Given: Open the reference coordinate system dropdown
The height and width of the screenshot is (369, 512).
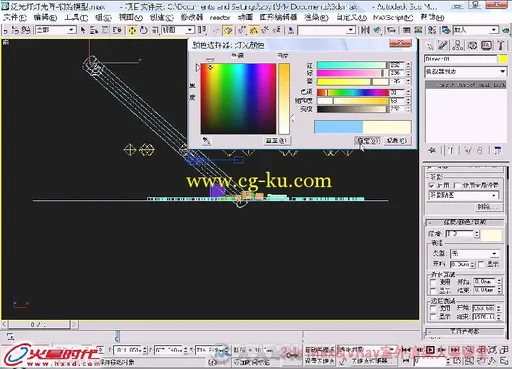Looking at the screenshot, I should (x=177, y=30).
